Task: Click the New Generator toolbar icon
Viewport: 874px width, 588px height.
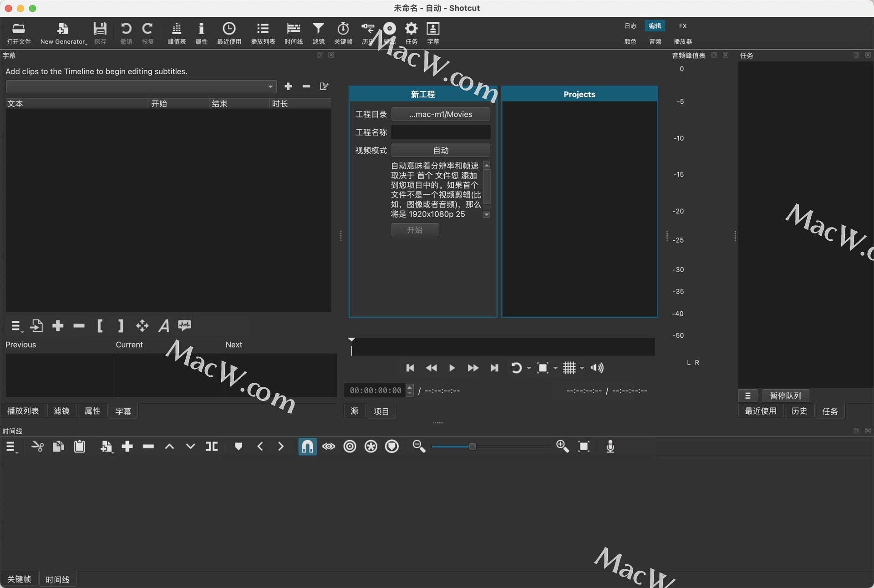Action: pyautogui.click(x=63, y=33)
